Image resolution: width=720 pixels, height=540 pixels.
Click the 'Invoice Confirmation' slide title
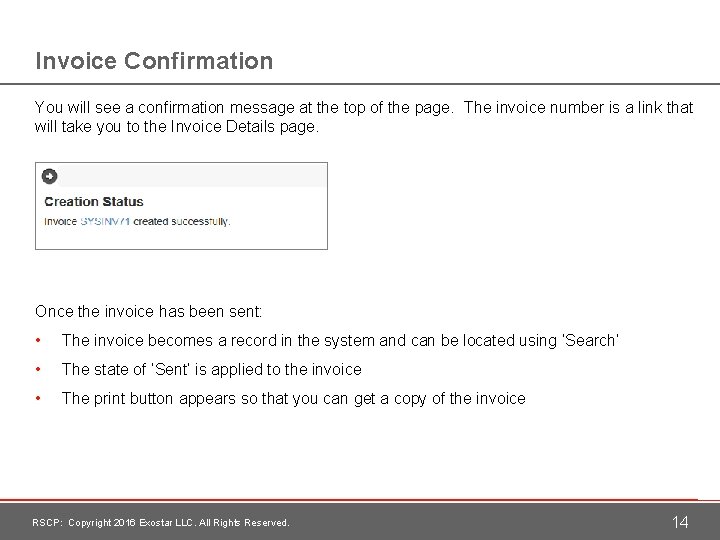click(x=154, y=61)
